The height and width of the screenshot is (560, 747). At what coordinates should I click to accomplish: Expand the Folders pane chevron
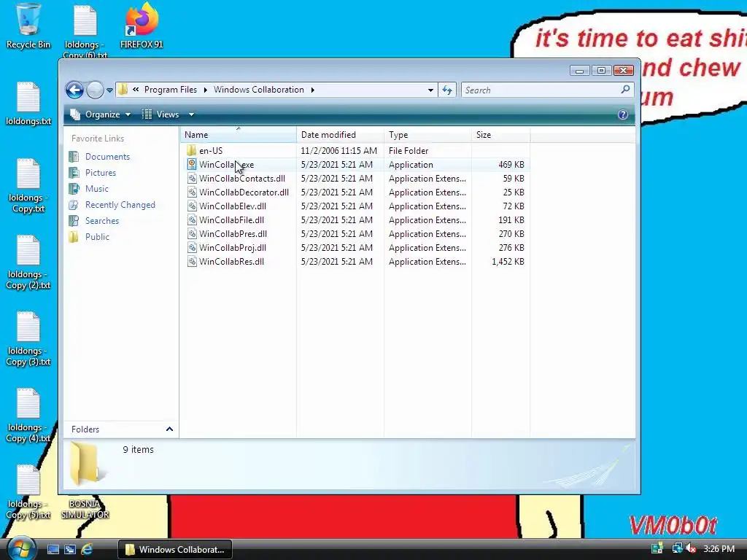tap(169, 429)
